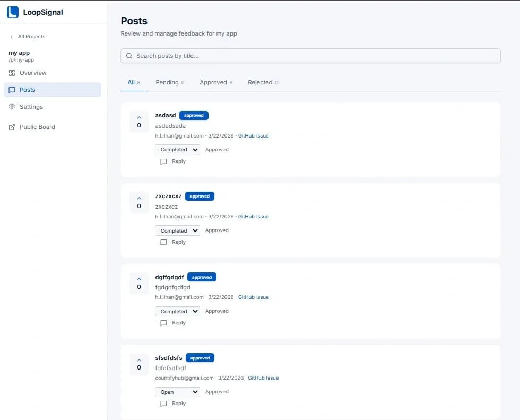
Task: Click the approved badge on asdasd post
Action: [194, 115]
